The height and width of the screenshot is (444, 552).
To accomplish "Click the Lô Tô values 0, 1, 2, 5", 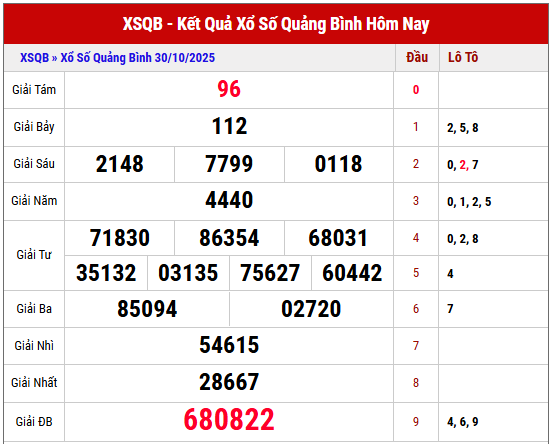I will point(469,202).
